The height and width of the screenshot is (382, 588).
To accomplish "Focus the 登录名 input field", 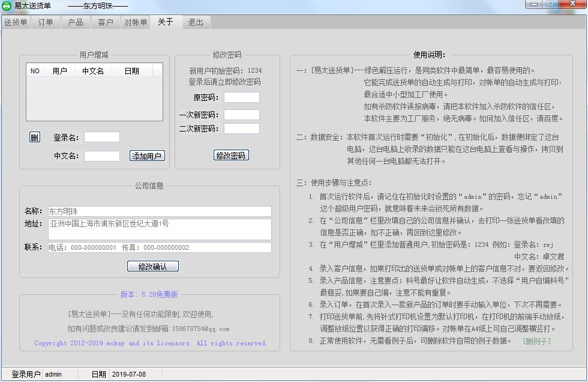I will (x=101, y=137).
